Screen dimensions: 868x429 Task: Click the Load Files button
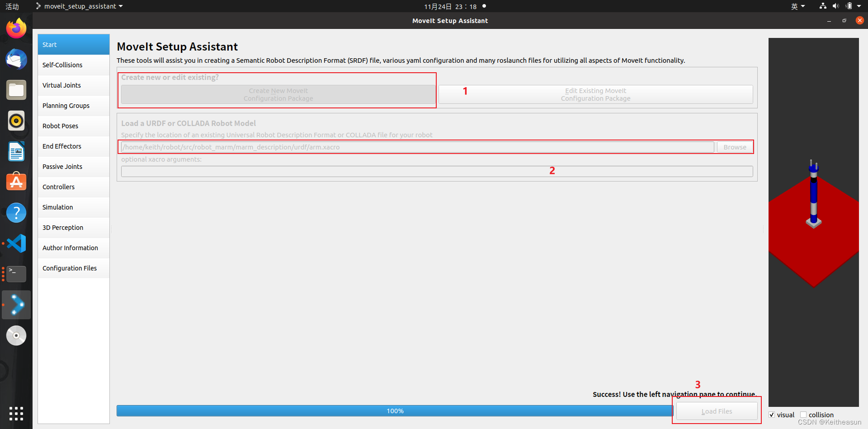point(717,411)
